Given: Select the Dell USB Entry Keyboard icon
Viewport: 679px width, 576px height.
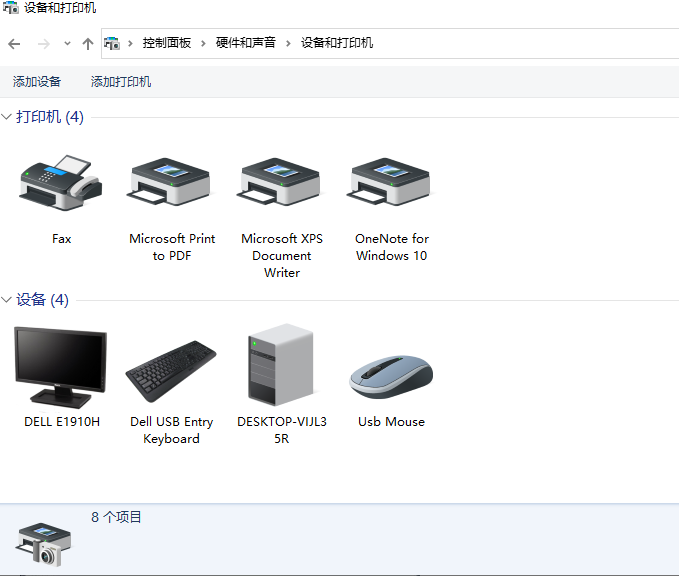Looking at the screenshot, I should tap(171, 371).
